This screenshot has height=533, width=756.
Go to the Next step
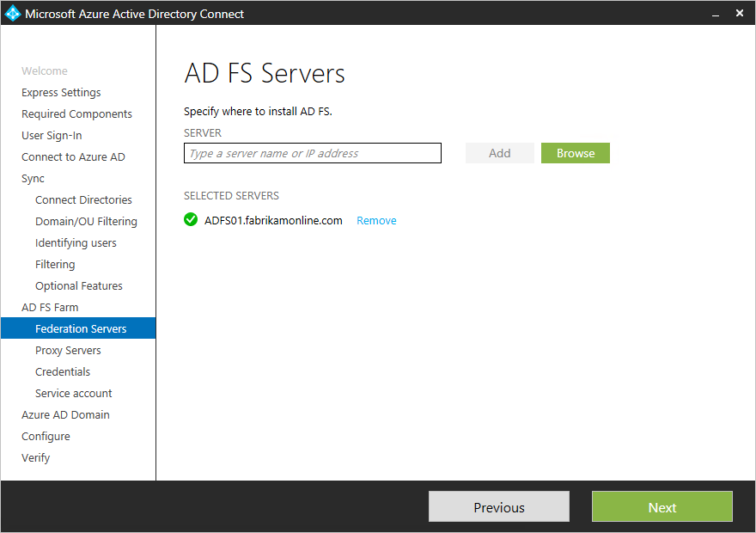tap(662, 506)
